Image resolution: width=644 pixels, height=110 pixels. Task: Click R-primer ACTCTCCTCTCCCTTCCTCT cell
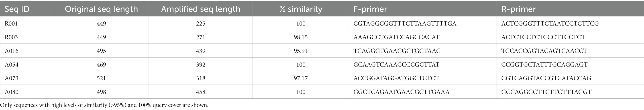[570, 37]
